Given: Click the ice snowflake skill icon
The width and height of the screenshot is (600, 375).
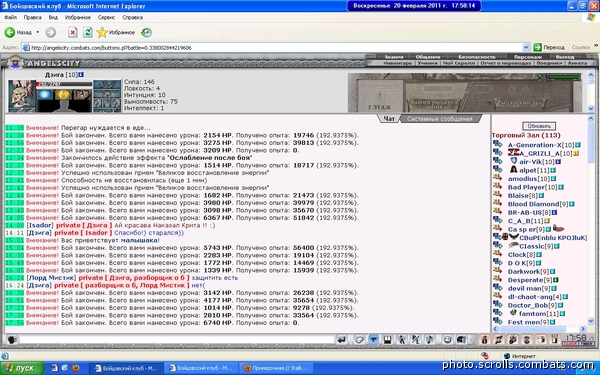Looking at the screenshot, I should click(x=45, y=94).
